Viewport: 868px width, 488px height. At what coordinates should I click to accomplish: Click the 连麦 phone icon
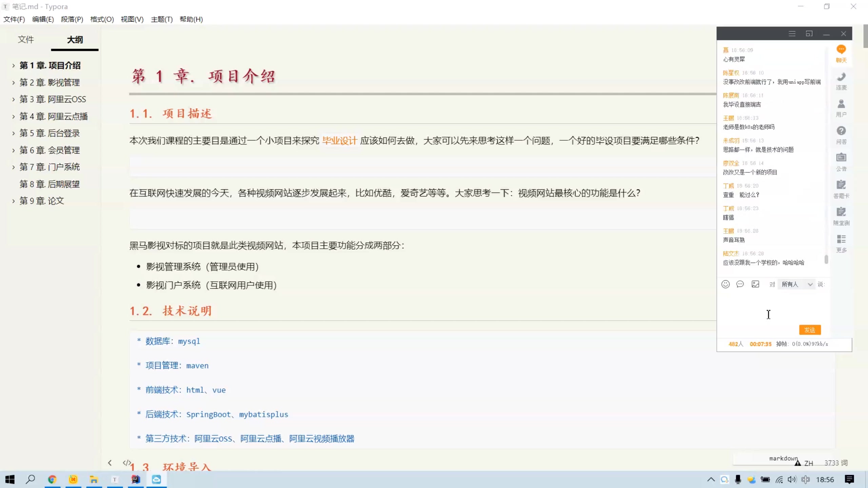tap(841, 81)
